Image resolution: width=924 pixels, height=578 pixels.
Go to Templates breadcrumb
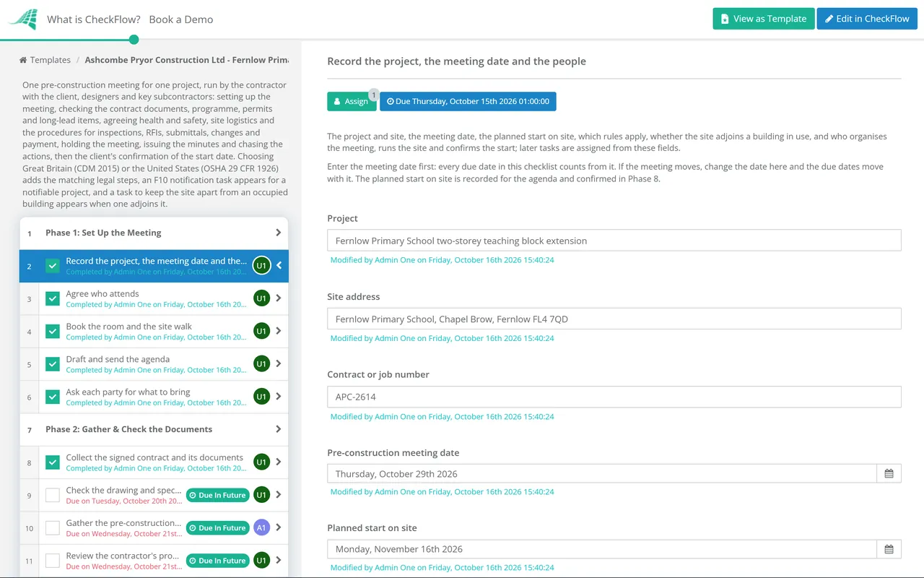(x=45, y=60)
